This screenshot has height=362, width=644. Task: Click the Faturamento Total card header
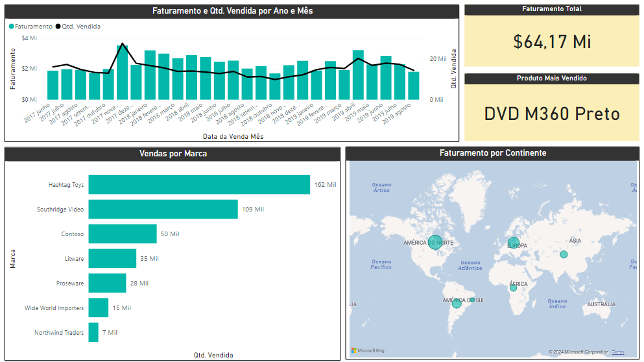[552, 9]
